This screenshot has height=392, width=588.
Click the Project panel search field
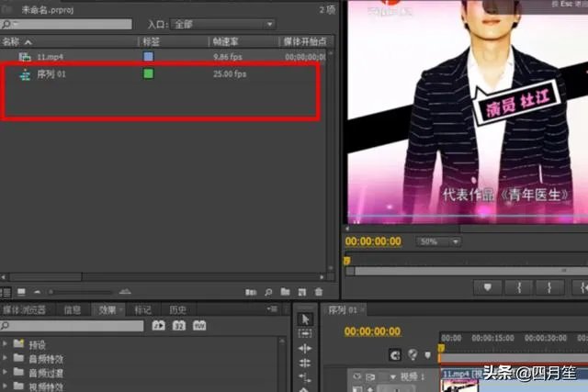tap(66, 25)
